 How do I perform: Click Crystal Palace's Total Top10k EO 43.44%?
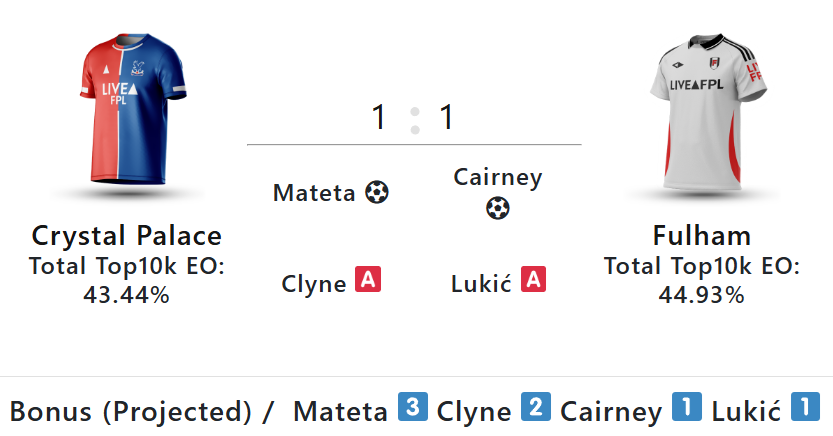coord(126,281)
